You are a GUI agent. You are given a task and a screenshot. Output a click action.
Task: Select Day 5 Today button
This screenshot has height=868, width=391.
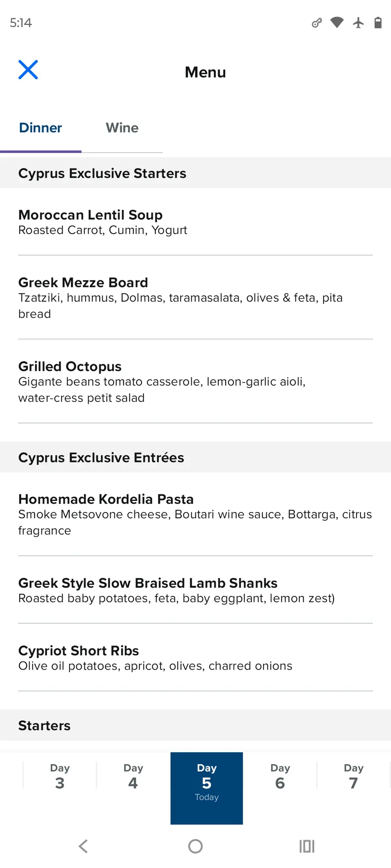[207, 788]
